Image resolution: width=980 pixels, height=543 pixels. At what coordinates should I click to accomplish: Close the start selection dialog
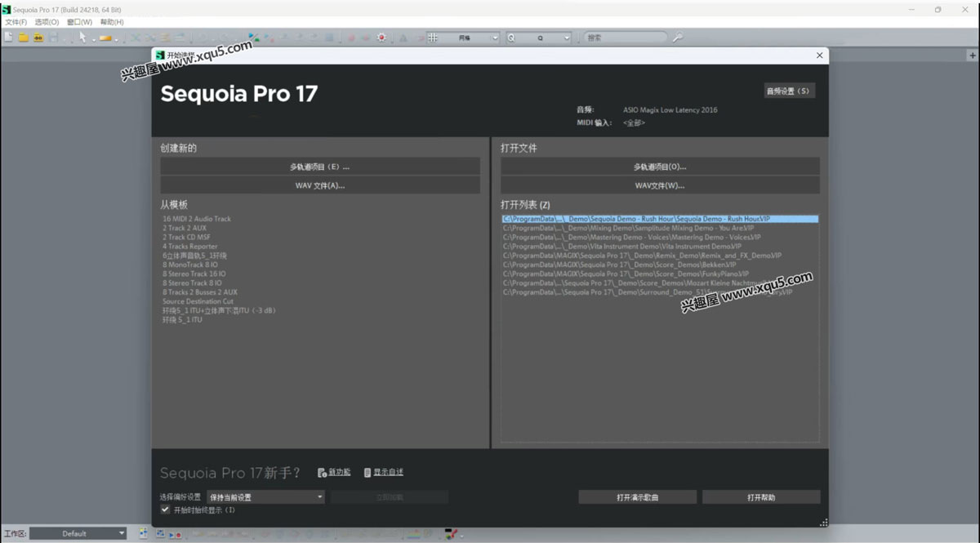819,55
